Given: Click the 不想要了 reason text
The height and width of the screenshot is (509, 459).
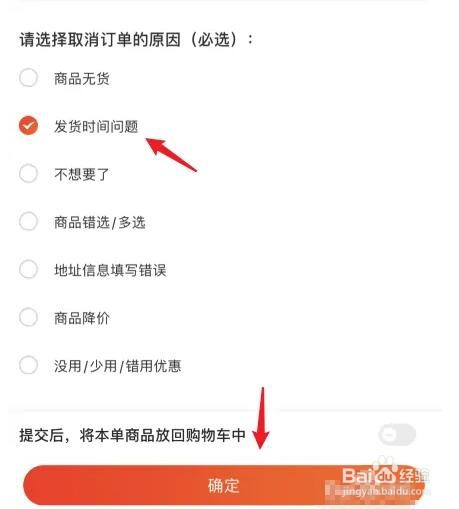Looking at the screenshot, I should (82, 174).
